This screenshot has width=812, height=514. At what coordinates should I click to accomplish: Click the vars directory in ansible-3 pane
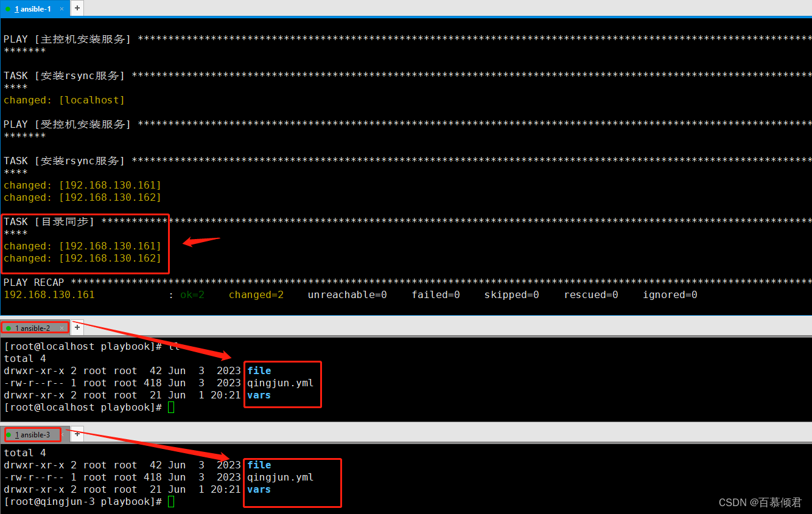259,490
